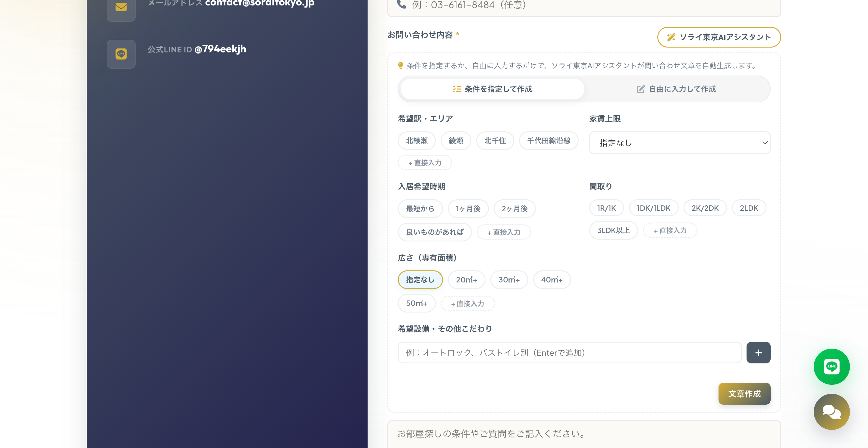
Task: Select the 50㎡+ size chip
Action: [417, 303]
